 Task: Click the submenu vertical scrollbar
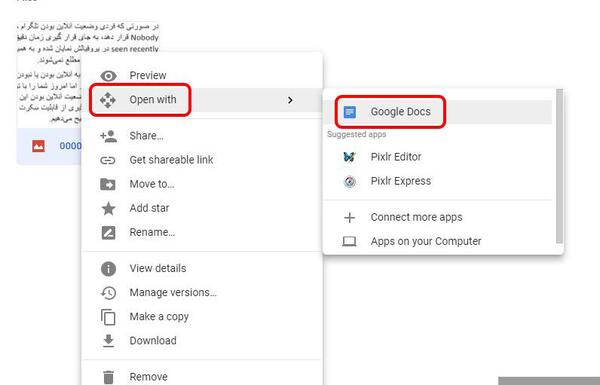(x=559, y=166)
